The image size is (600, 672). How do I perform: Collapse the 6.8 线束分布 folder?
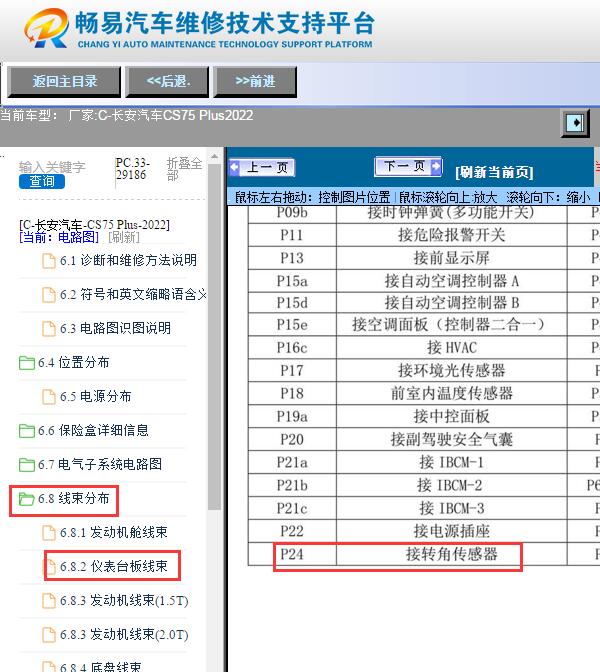(x=73, y=498)
